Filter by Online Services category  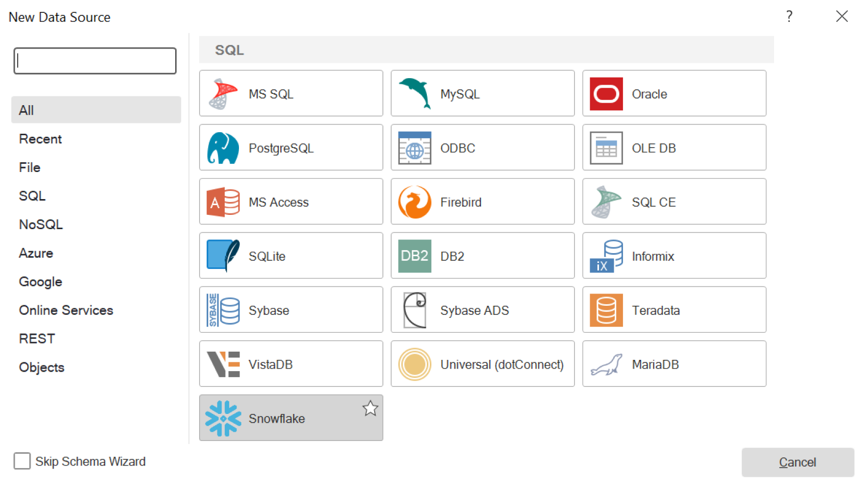(x=66, y=310)
